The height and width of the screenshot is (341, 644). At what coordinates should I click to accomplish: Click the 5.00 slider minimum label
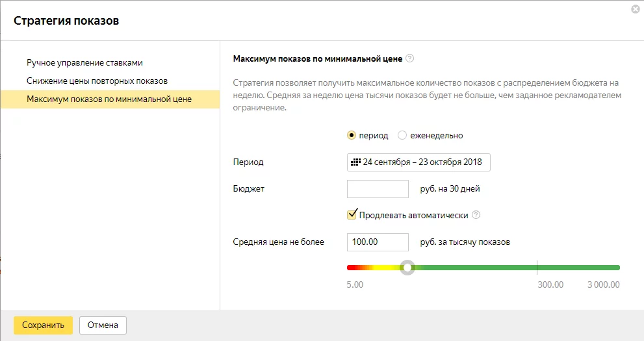[x=355, y=284]
